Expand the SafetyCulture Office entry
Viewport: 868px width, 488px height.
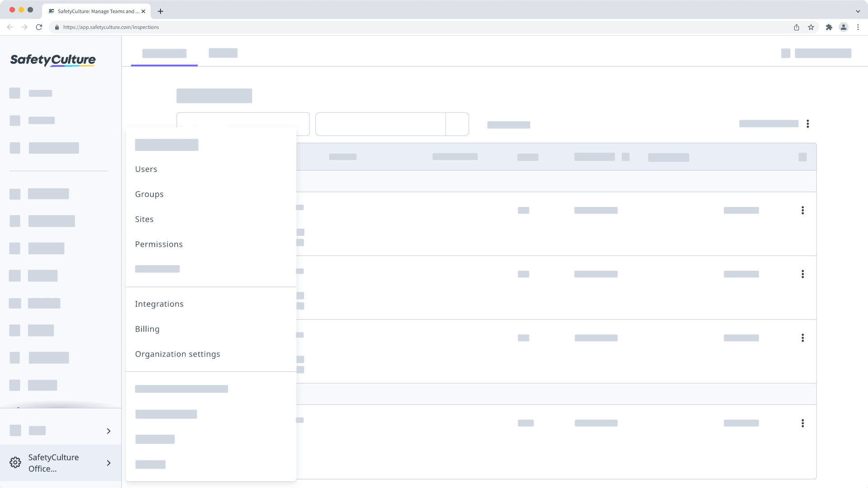[108, 463]
